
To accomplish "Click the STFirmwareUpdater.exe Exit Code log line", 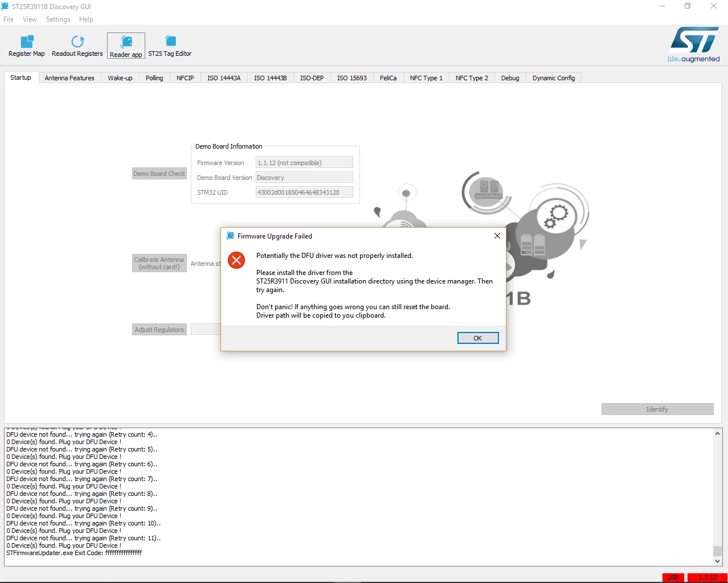I will pos(74,553).
